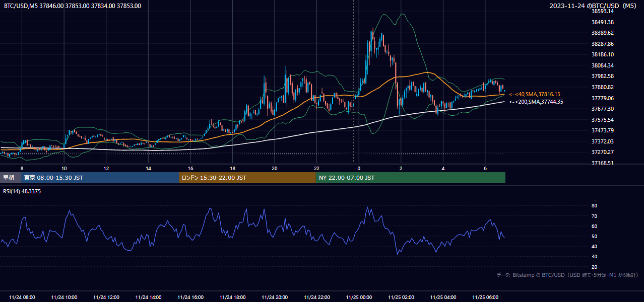Click the 11/25 06:00 bottom time label
Viewport: 644px width, 302px height.
coord(485,297)
